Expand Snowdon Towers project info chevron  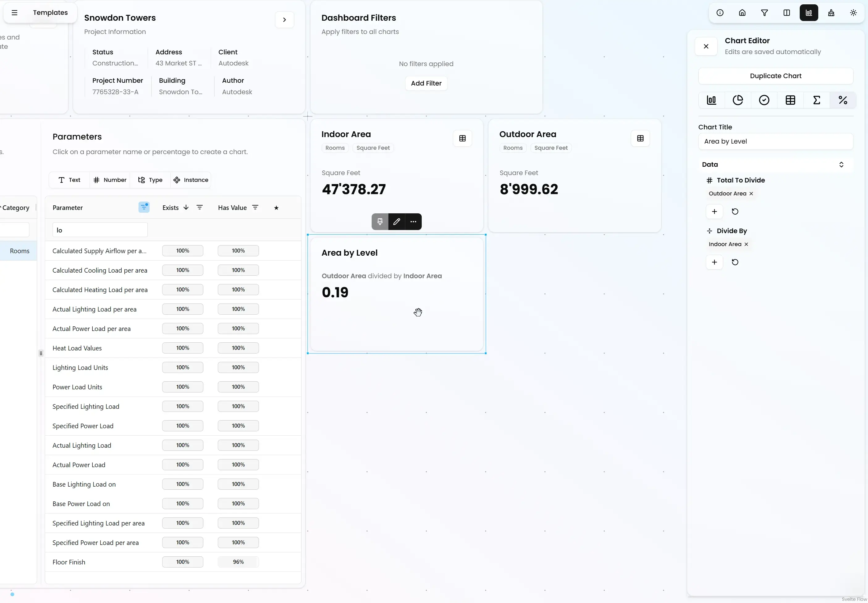284,20
